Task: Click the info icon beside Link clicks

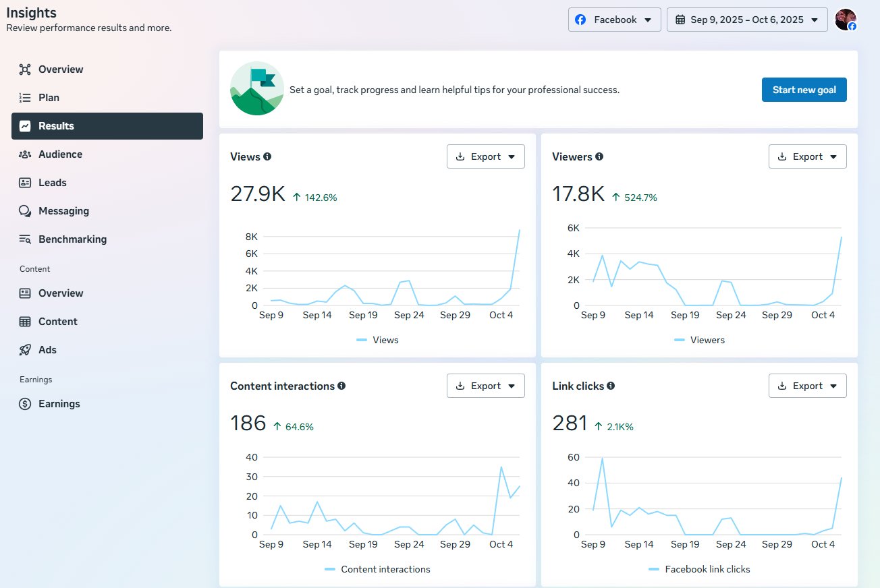Action: click(x=611, y=386)
